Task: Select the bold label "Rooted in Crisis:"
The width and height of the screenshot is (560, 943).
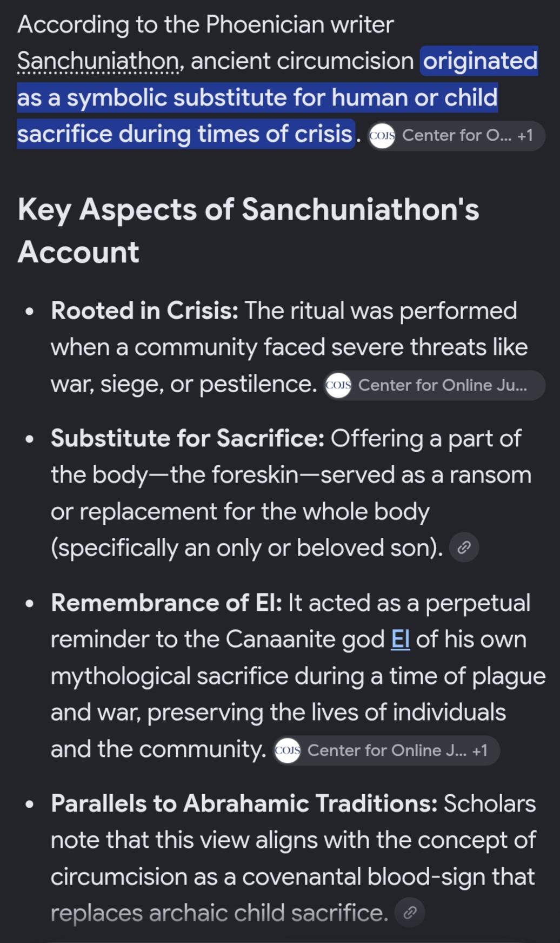Action: (144, 311)
